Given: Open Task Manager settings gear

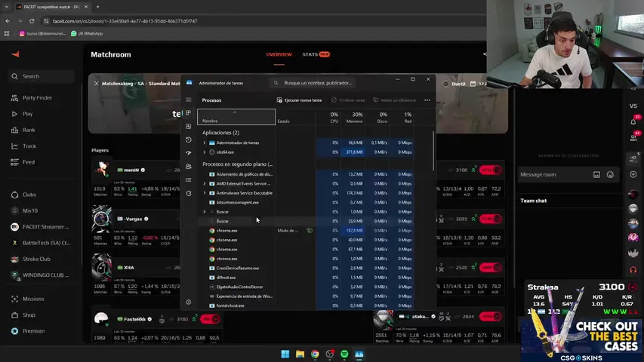Looking at the screenshot, I should coord(189,302).
